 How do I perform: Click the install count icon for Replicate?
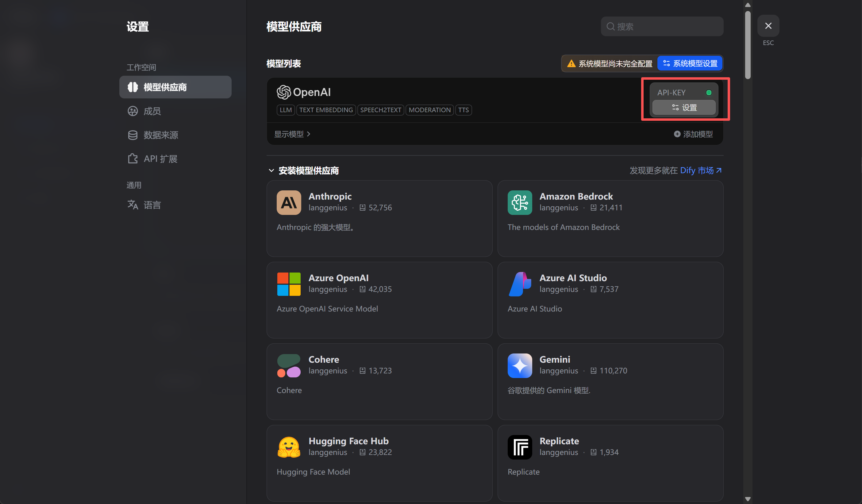[593, 452]
